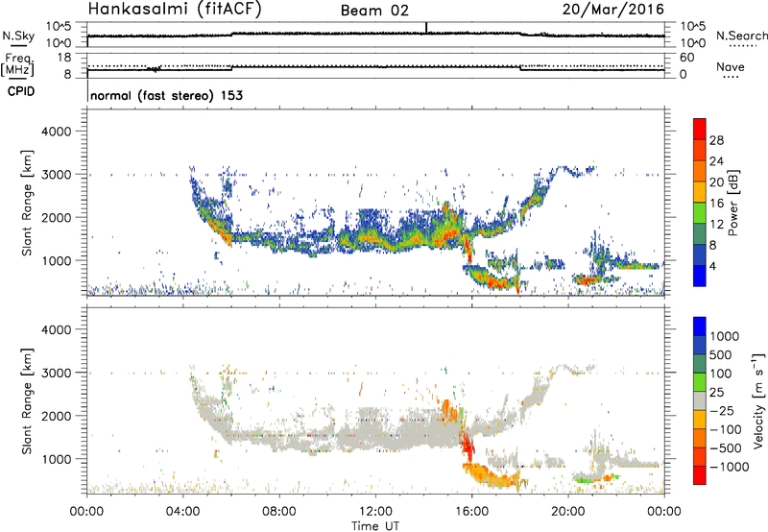The width and height of the screenshot is (768, 532).
Task: Select the 1000 tick on the velocity panel range axis
Action: click(56, 459)
